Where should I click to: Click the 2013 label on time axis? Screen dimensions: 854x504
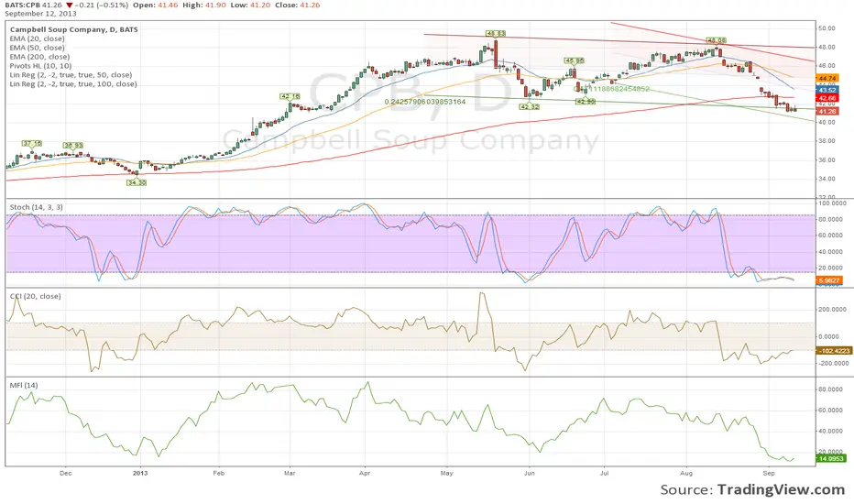coord(140,473)
